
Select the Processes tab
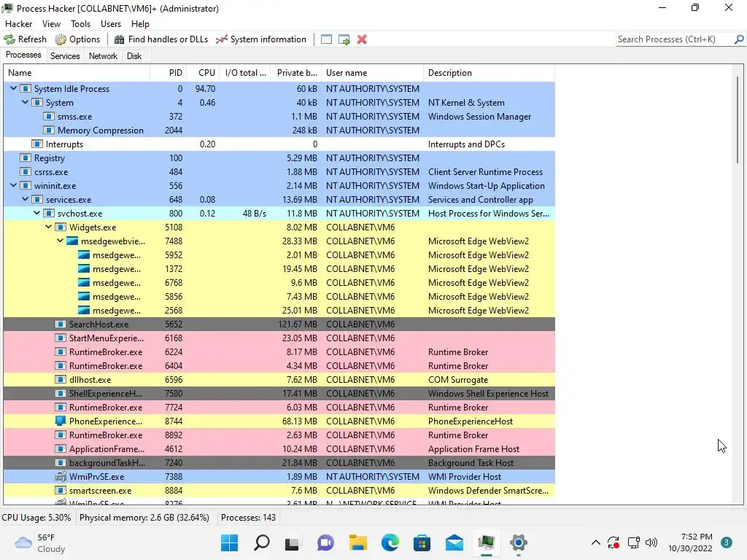pyautogui.click(x=23, y=55)
